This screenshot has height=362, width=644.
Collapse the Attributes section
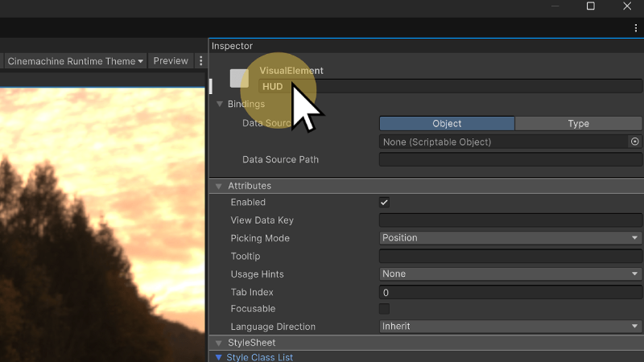point(219,186)
